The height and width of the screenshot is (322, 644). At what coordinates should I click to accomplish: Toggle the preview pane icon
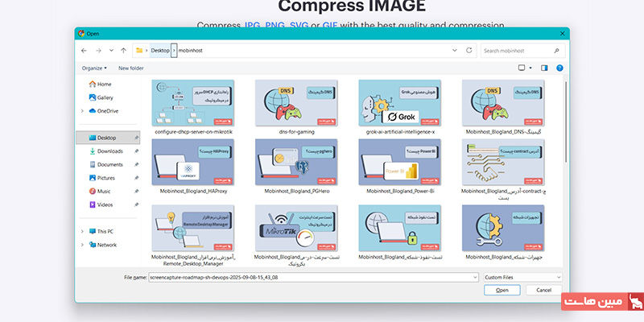[x=544, y=68]
